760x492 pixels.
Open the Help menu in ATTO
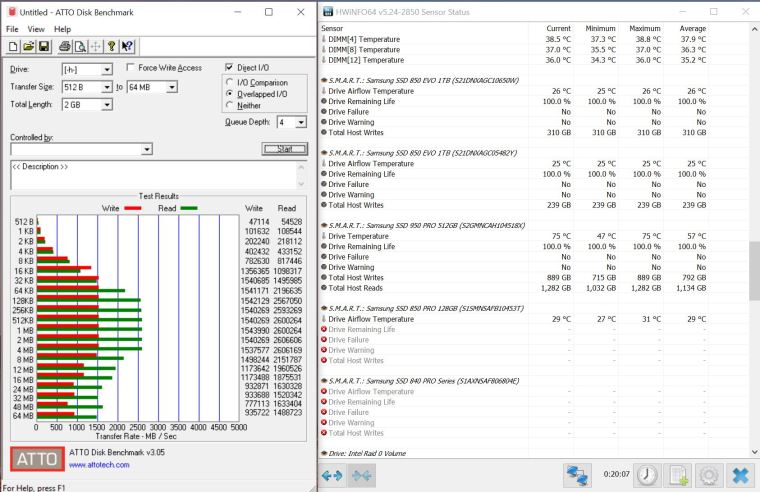[62, 29]
